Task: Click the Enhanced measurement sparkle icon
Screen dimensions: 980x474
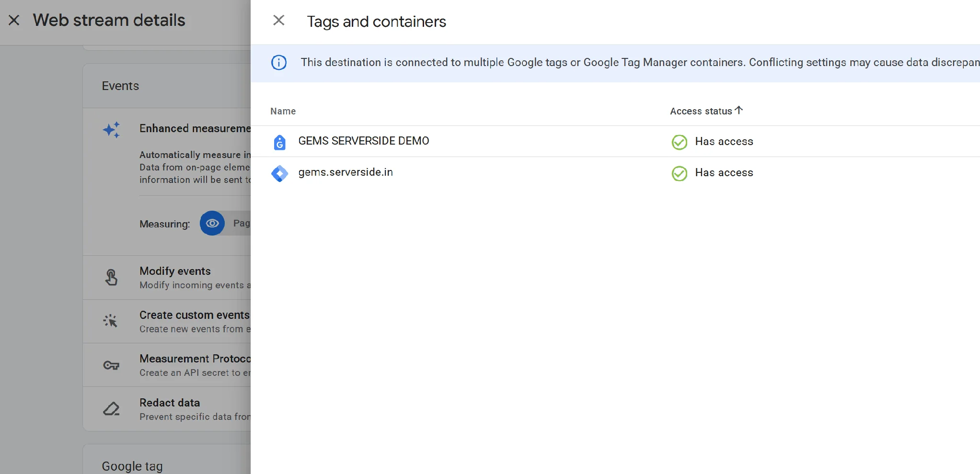Action: pos(111,130)
